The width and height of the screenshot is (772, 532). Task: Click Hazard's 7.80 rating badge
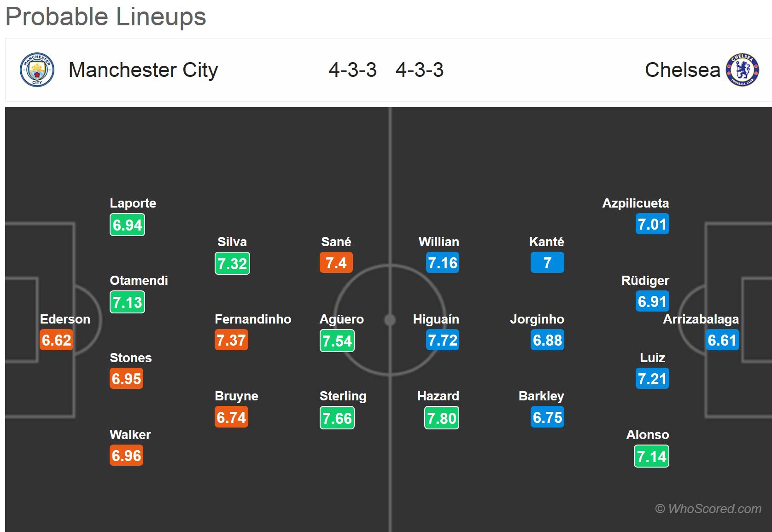click(442, 418)
